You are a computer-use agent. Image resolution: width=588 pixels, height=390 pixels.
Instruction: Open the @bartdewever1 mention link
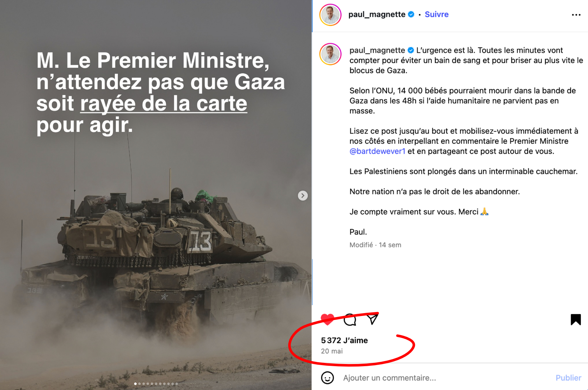377,151
